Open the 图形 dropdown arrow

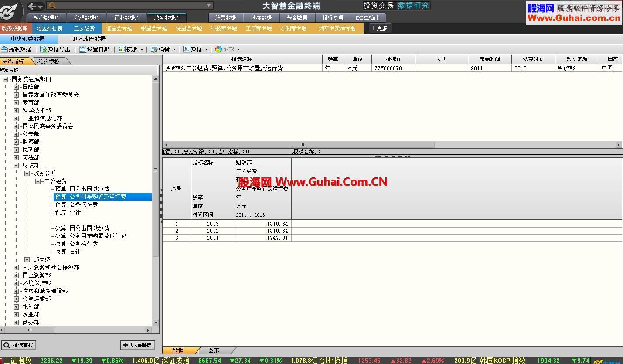click(x=239, y=50)
